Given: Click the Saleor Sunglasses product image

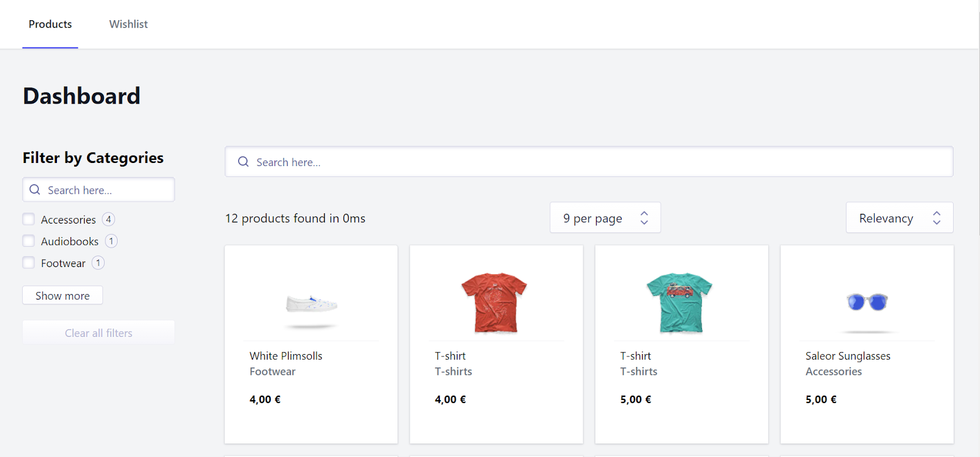Looking at the screenshot, I should tap(867, 302).
